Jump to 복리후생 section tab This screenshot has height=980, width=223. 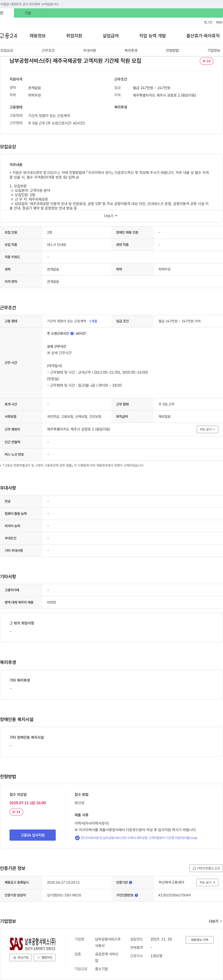coord(131,51)
